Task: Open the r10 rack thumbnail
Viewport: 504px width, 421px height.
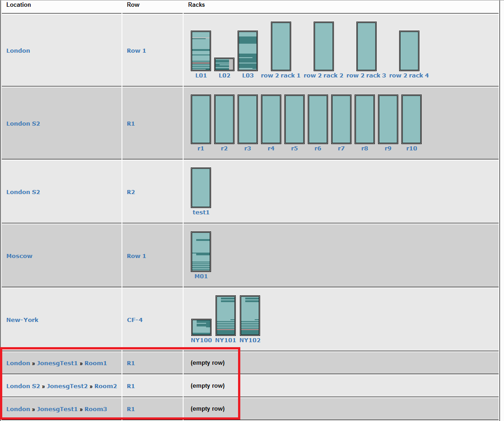Action: pos(411,119)
